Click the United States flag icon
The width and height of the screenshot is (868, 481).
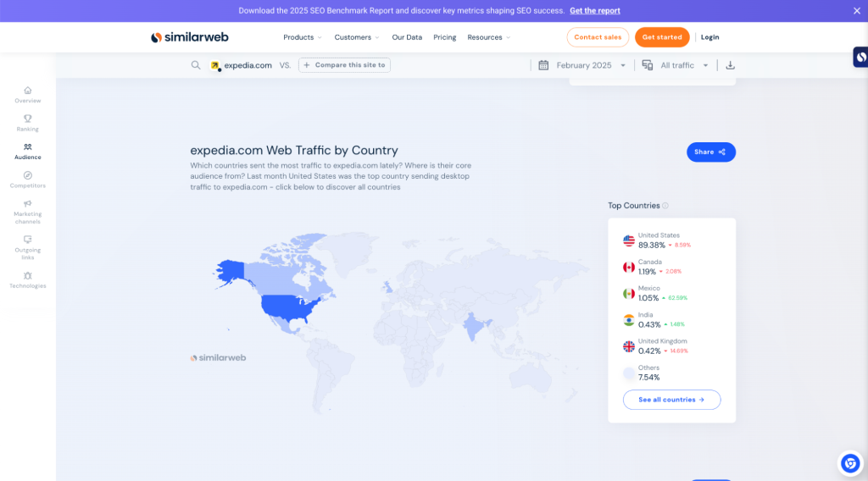629,240
